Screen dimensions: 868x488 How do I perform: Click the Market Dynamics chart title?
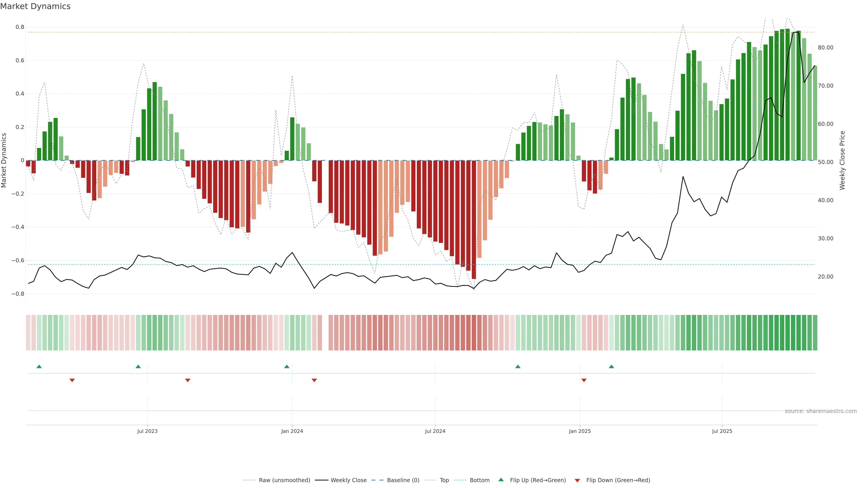(x=35, y=6)
